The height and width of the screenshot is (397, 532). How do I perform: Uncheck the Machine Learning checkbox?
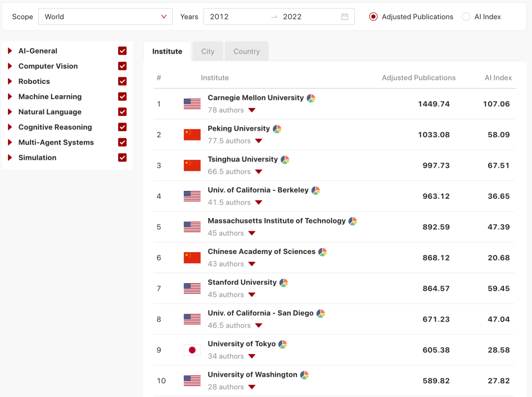123,97
